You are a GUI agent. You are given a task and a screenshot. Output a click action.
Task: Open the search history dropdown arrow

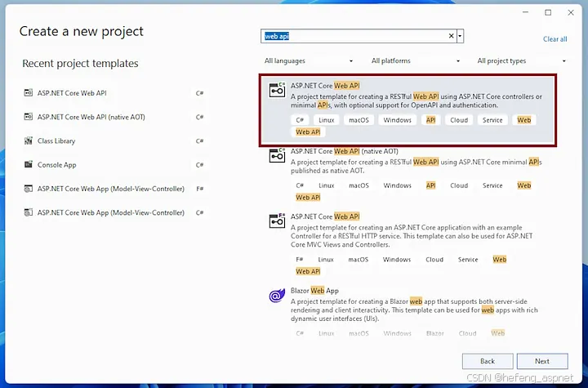pos(460,36)
